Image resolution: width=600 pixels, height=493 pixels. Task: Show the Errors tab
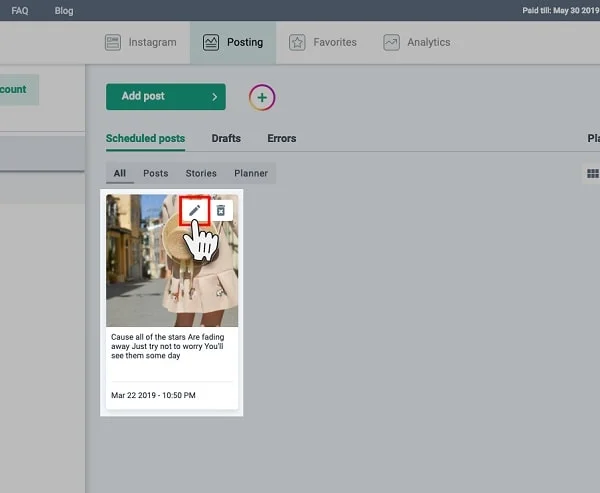(281, 138)
